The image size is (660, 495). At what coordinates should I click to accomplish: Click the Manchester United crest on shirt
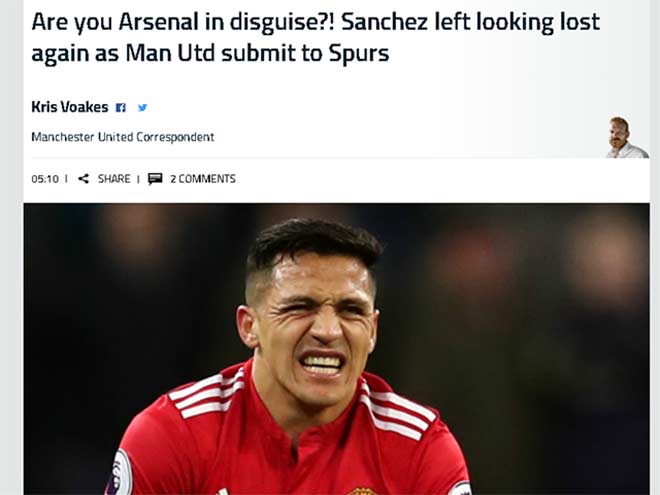(x=362, y=491)
